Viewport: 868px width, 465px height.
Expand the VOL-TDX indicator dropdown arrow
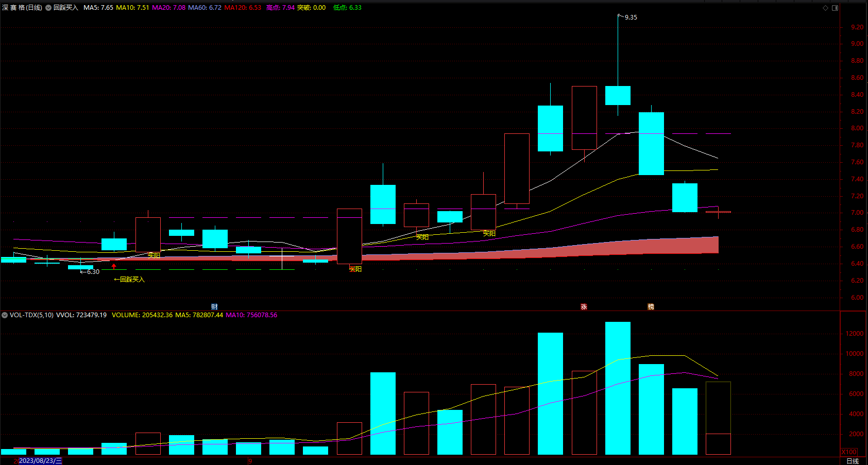[5, 315]
